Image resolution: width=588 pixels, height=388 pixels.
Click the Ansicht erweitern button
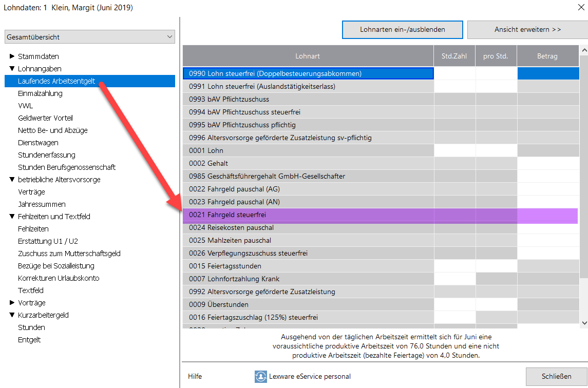(527, 30)
